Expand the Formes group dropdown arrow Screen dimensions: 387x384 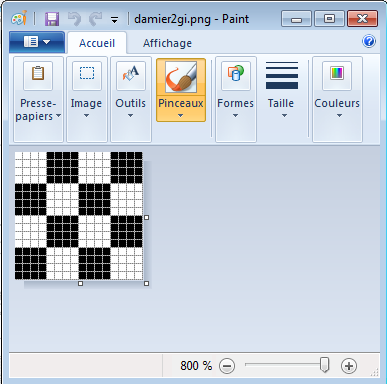coord(235,116)
